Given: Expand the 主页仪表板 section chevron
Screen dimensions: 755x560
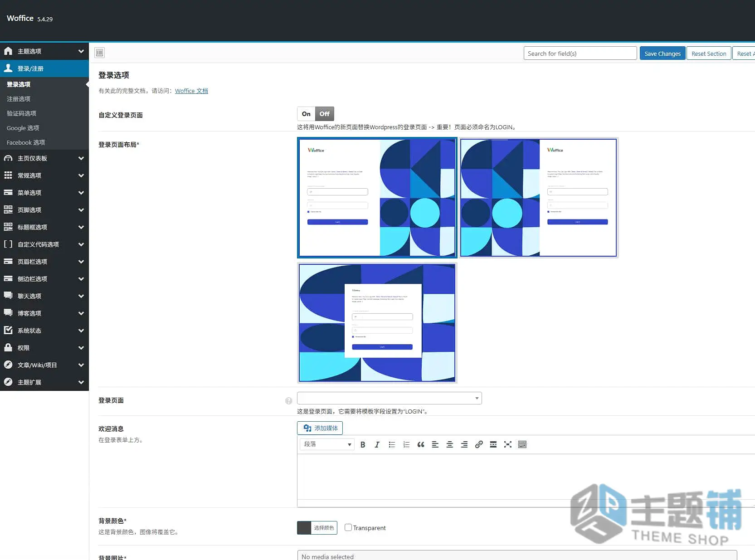Looking at the screenshot, I should point(81,158).
